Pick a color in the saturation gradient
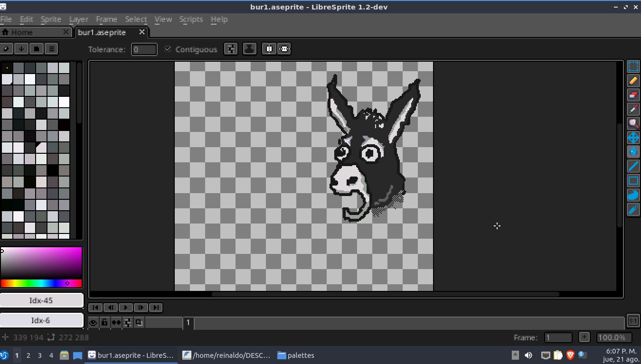Image resolution: width=641 pixels, height=364 pixels. click(x=41, y=262)
